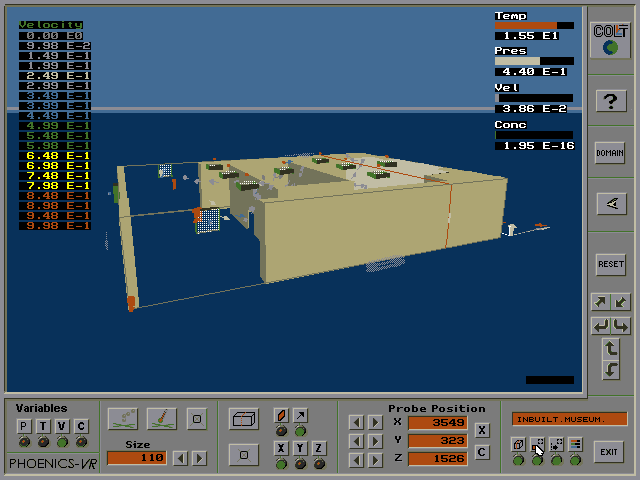This screenshot has height=480, width=640.
Task: Click the eye view icon
Action: tap(610, 203)
